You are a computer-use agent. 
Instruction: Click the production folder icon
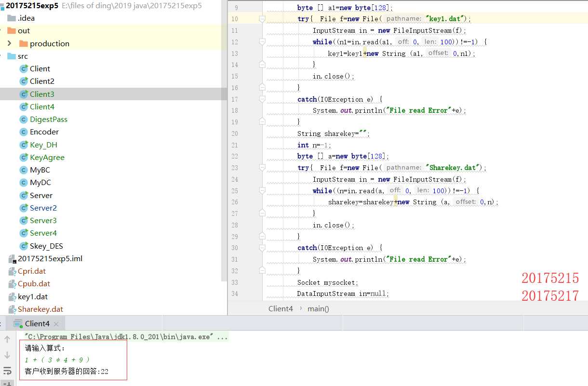(24, 43)
